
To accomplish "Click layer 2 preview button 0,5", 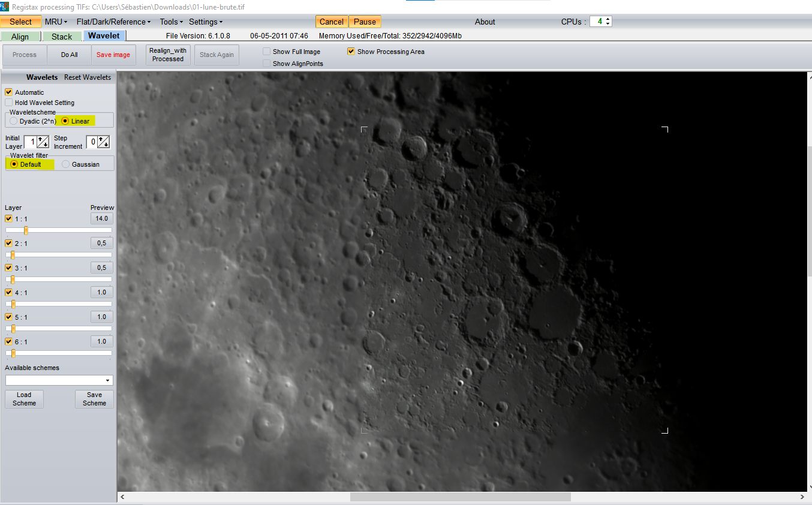I will [x=102, y=243].
